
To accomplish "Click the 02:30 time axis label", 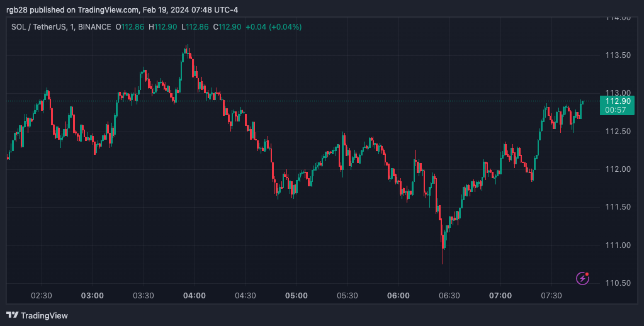I will [x=42, y=296].
